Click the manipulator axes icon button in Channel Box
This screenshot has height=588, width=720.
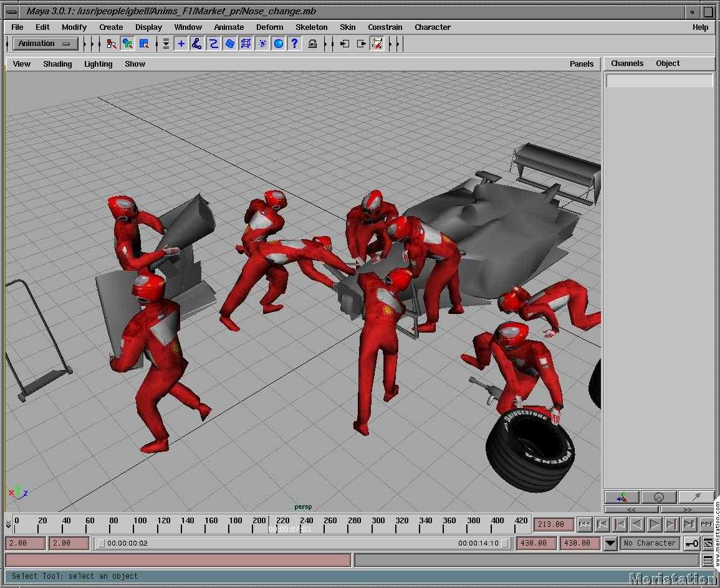622,496
